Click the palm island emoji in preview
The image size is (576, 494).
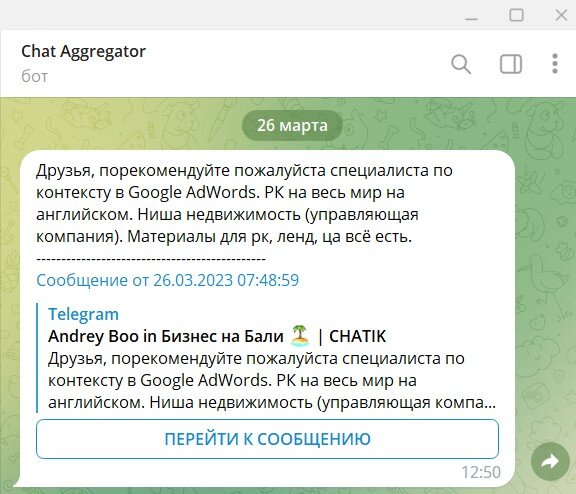pos(300,336)
